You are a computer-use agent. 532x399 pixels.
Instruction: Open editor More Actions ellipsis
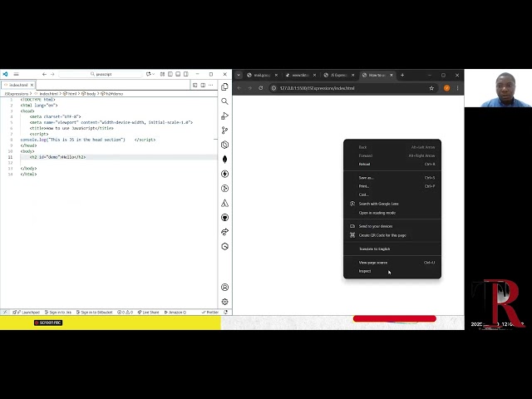click(211, 85)
